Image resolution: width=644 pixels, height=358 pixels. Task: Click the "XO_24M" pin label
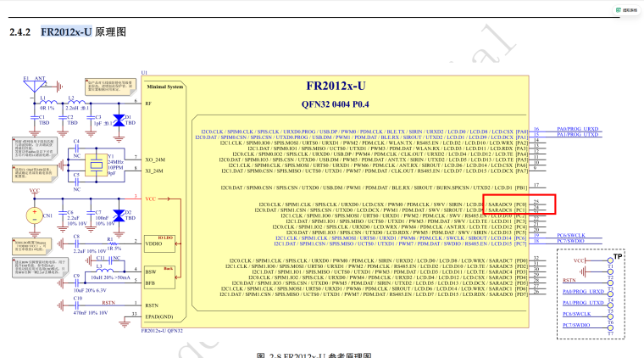tap(155, 159)
